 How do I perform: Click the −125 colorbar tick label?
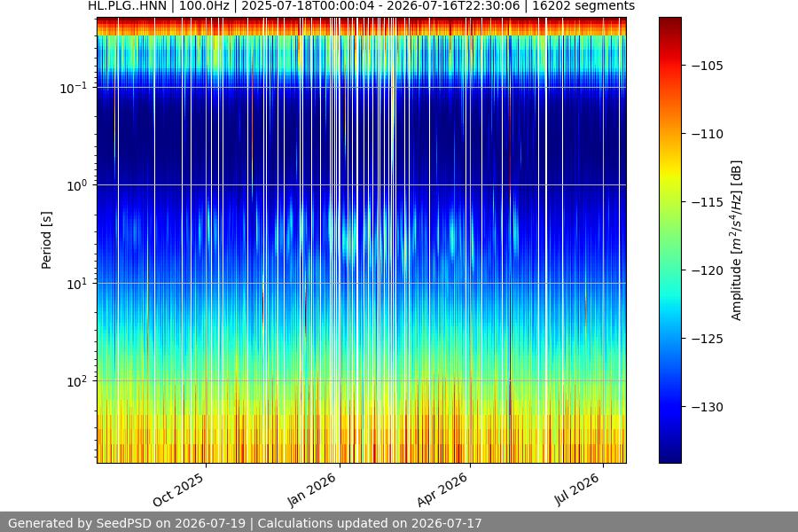(708, 339)
